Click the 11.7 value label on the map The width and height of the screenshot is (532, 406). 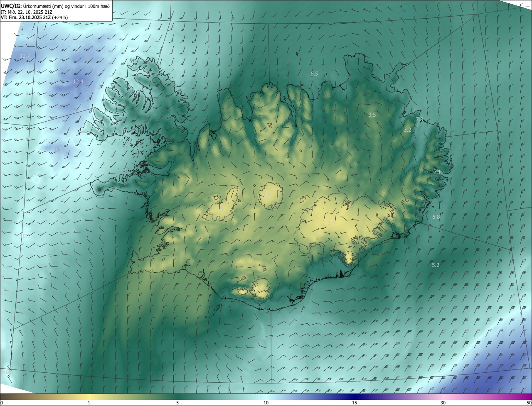click(x=25, y=56)
